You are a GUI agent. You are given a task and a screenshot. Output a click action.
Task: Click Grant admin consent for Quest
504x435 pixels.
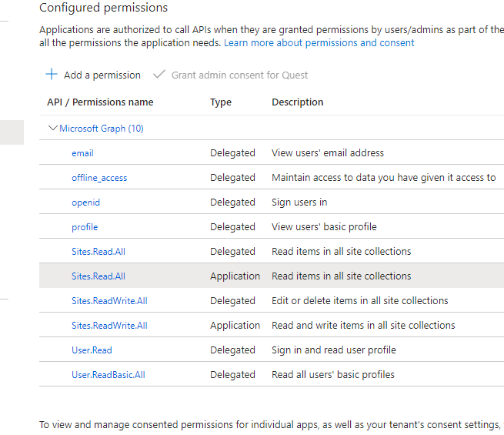pos(239,75)
